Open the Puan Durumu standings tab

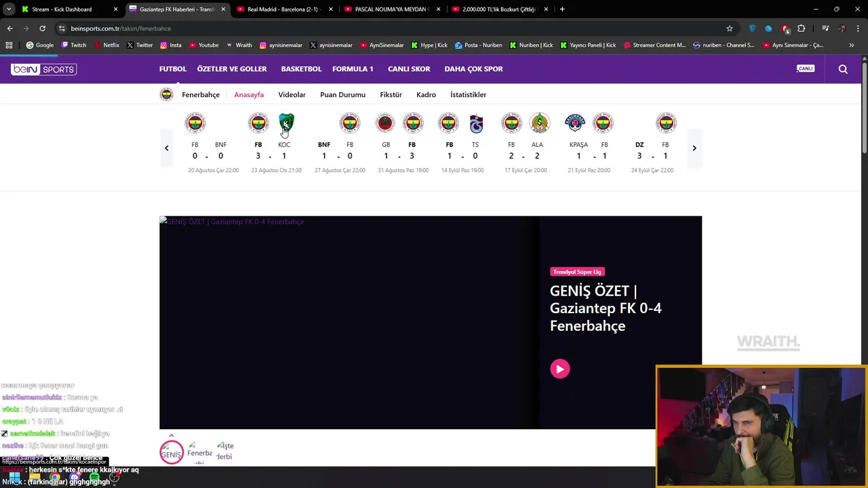[x=342, y=95]
